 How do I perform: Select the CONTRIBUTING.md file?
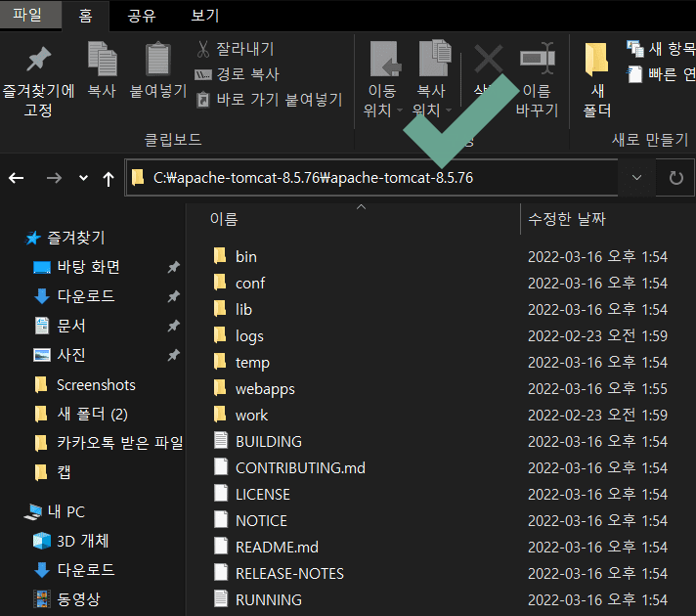[x=300, y=467]
